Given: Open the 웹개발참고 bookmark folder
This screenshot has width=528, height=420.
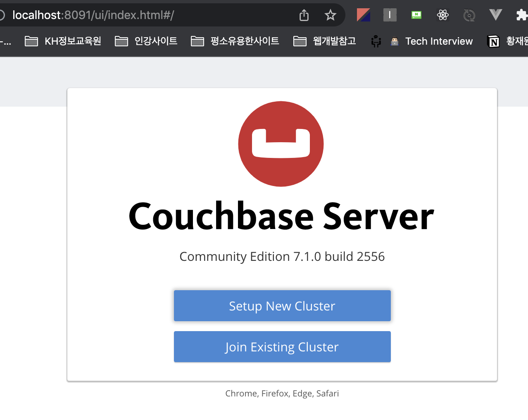Looking at the screenshot, I should point(324,41).
